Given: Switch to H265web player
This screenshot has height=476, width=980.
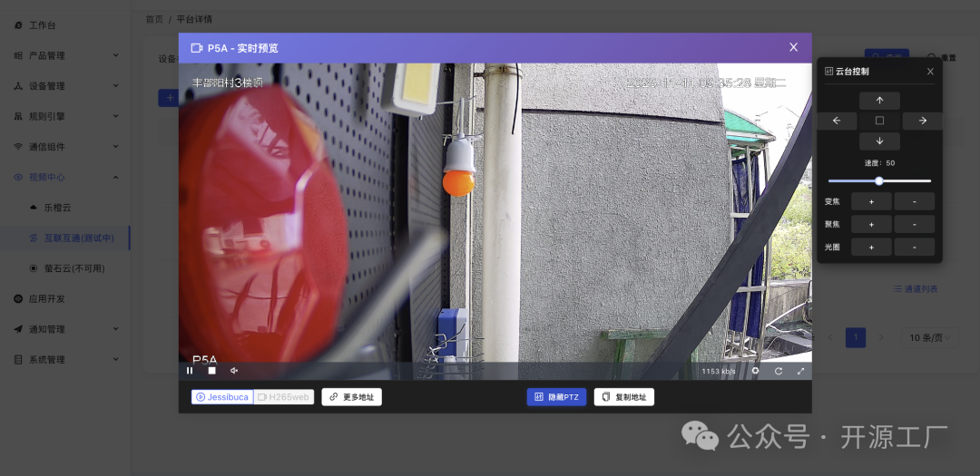Looking at the screenshot, I should pyautogui.click(x=284, y=397).
